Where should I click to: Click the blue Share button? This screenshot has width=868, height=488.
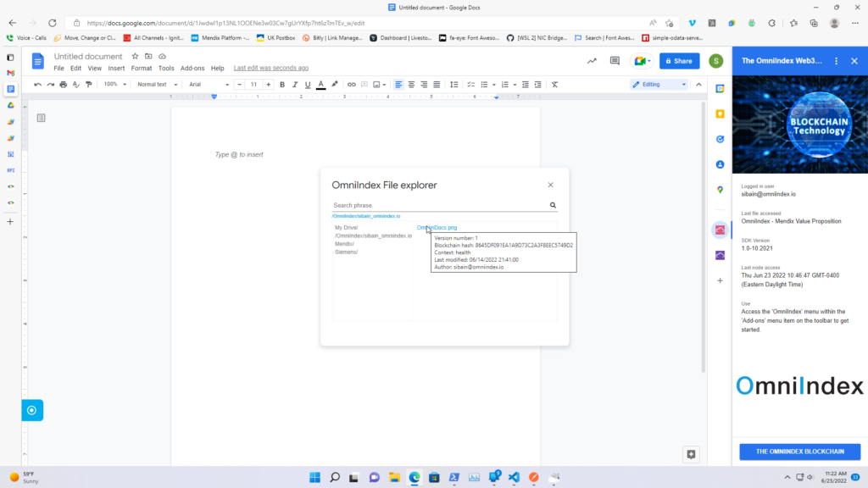pyautogui.click(x=679, y=61)
